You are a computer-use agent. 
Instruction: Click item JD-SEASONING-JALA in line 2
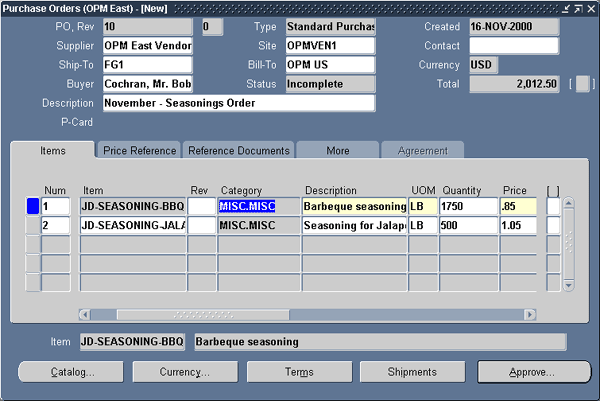tap(133, 225)
